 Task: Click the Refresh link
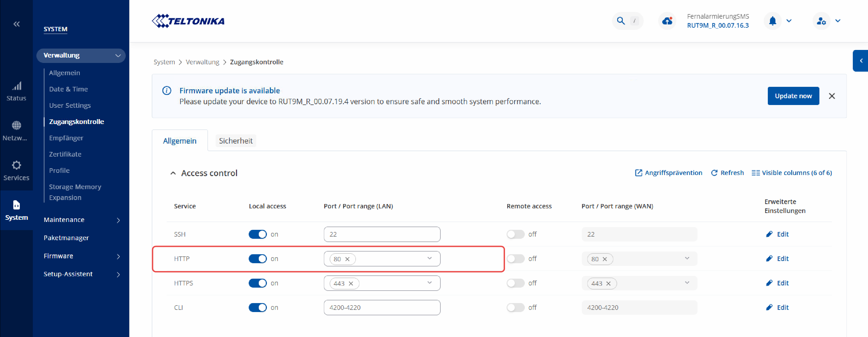coord(727,173)
